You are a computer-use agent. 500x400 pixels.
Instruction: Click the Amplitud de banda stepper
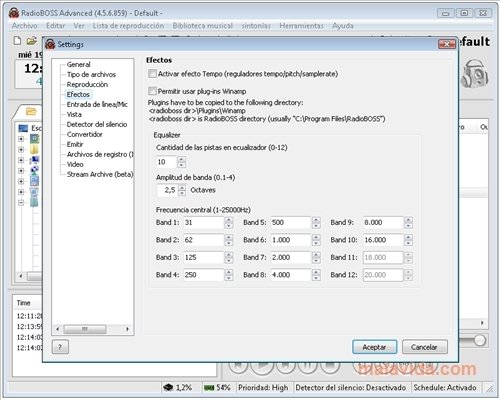(182, 190)
